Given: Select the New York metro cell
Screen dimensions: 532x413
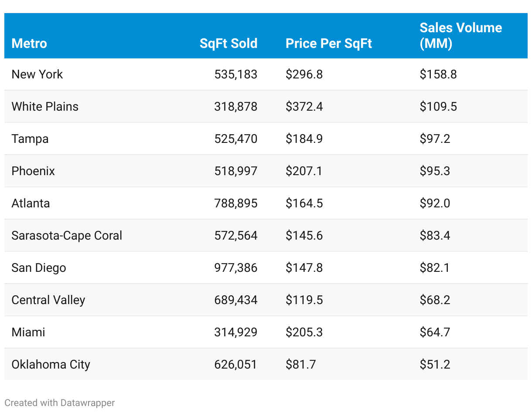Looking at the screenshot, I should [37, 74].
